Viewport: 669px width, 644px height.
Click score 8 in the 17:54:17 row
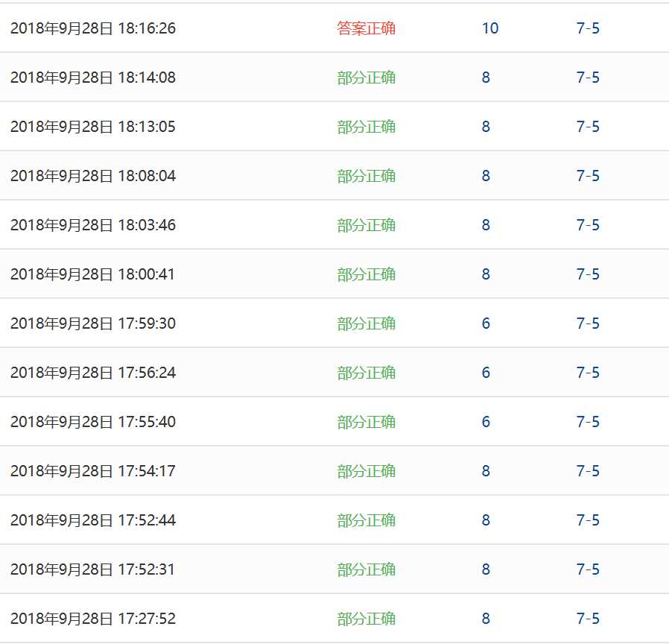486,471
